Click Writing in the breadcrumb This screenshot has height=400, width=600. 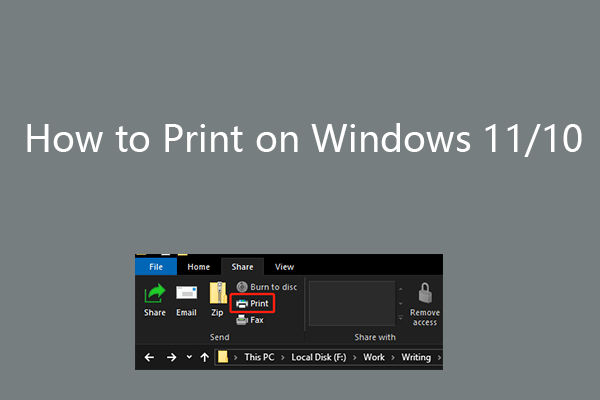416,357
